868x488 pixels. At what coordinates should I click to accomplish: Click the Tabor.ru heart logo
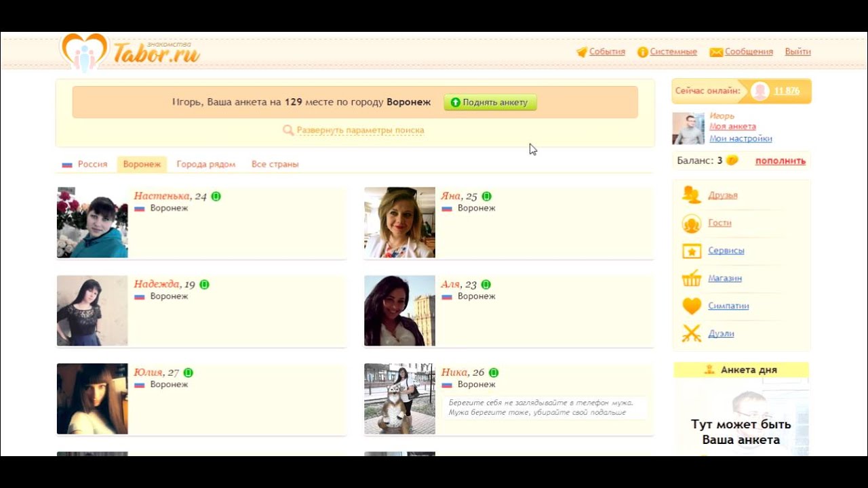(x=84, y=52)
